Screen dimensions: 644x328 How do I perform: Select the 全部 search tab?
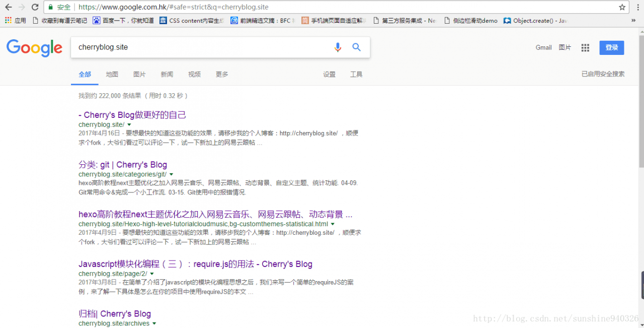point(85,75)
